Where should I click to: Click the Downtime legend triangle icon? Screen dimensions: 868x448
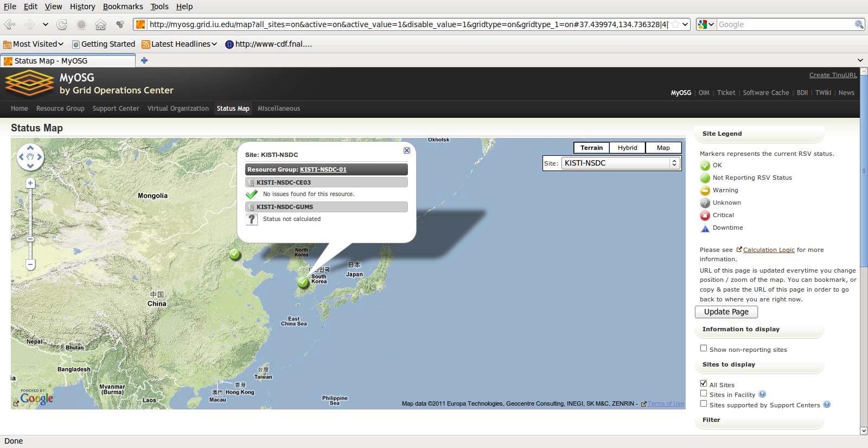705,229
